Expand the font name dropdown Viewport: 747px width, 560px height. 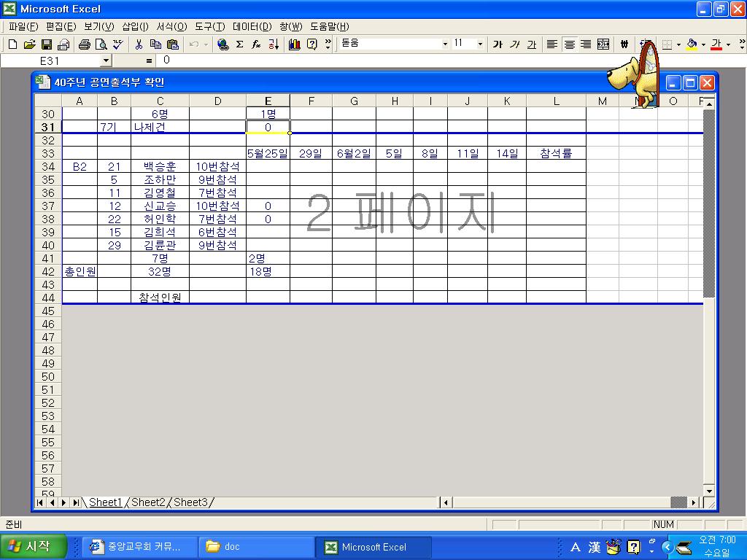445,44
